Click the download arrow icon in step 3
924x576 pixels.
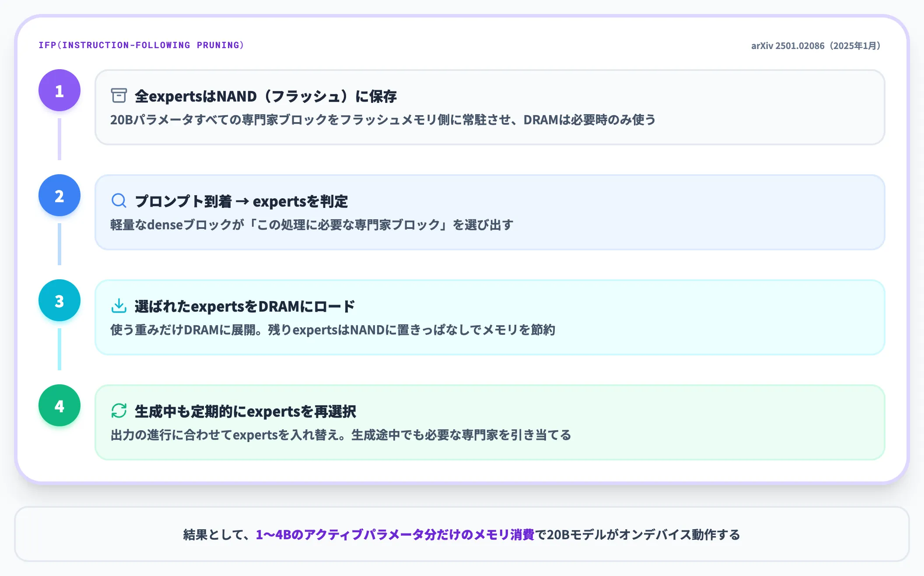point(119,306)
